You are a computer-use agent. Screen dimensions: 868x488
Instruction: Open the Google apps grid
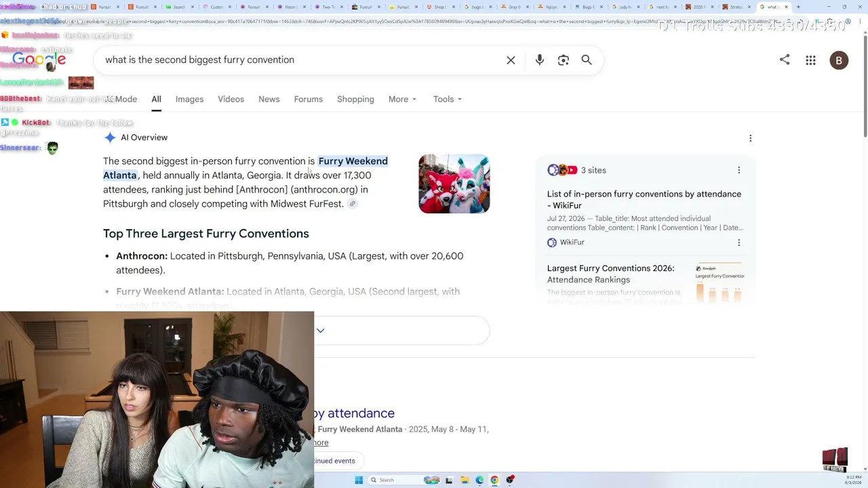pos(810,60)
